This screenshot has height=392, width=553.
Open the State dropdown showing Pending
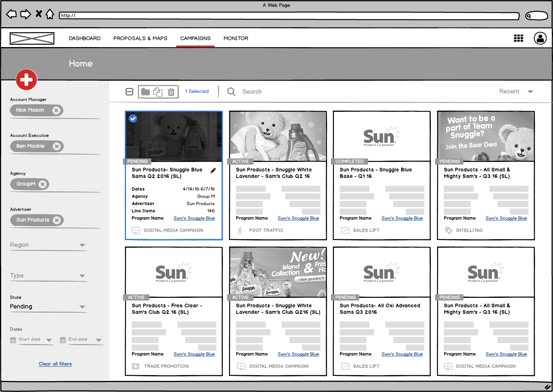click(82, 307)
